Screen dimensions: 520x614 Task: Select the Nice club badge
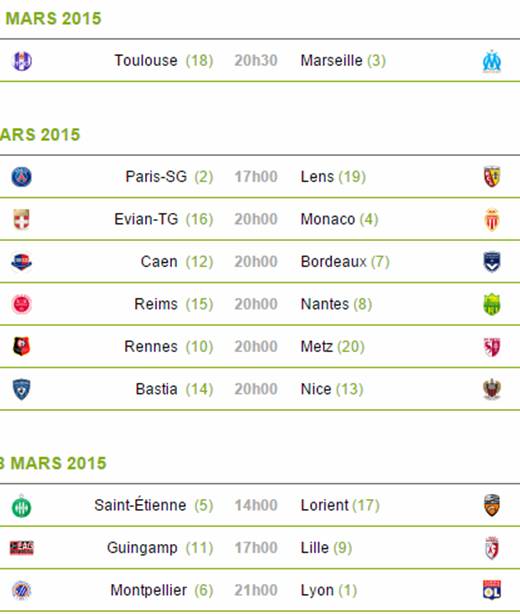tap(492, 389)
